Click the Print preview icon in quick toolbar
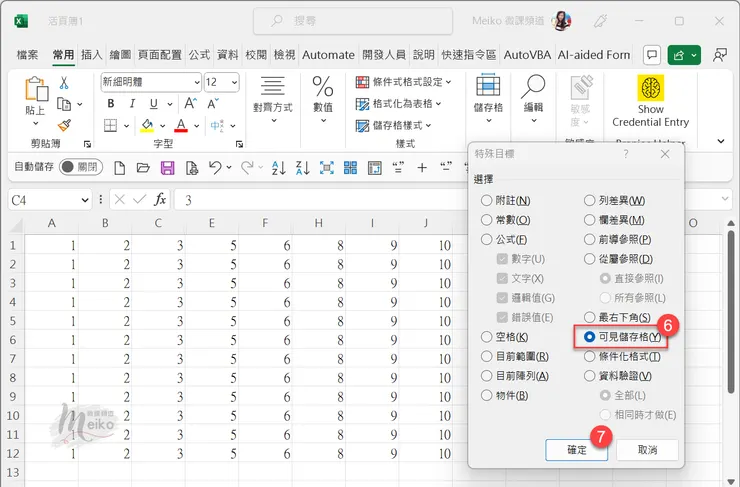740x487 pixels. tap(192, 168)
